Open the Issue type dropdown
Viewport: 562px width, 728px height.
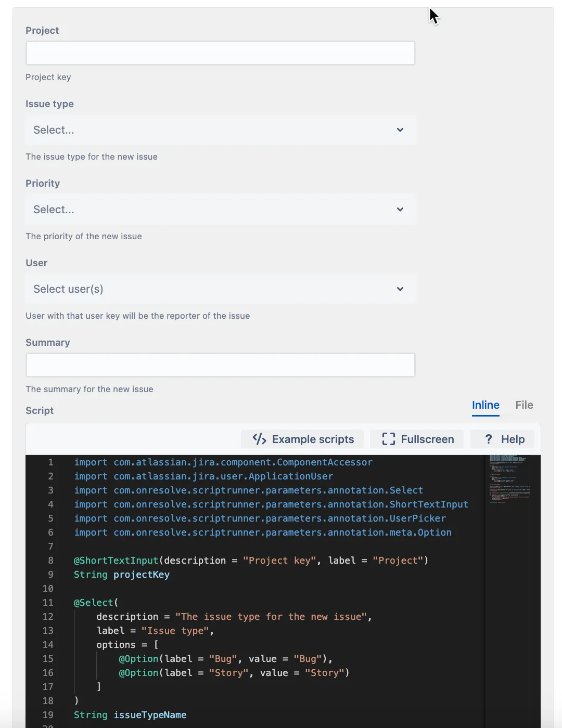tap(220, 130)
